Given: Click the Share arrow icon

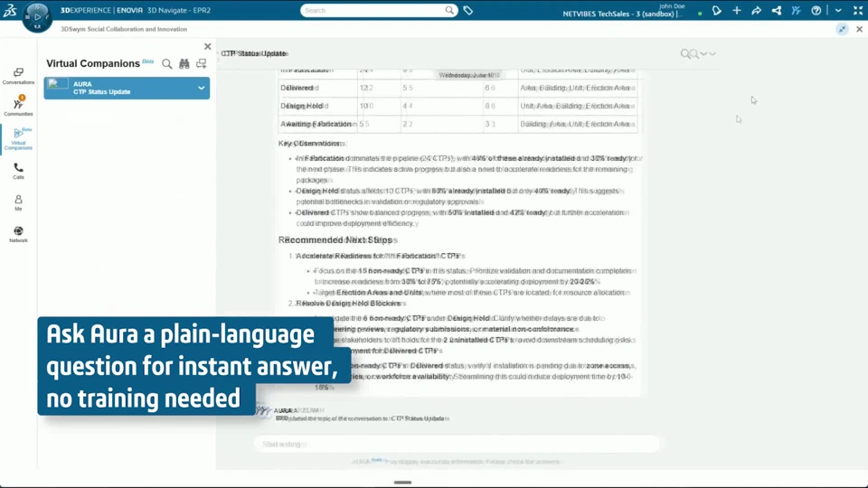Looking at the screenshot, I should pos(756,11).
